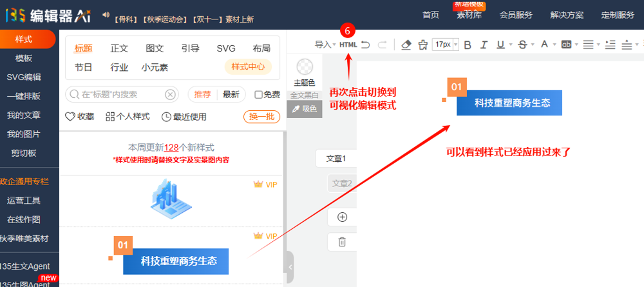Click the format painter brush icon
This screenshot has width=644, height=287.
pos(422,45)
